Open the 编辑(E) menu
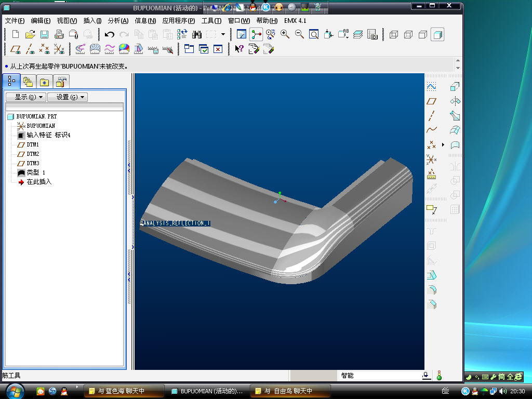The height and width of the screenshot is (399, 532). click(x=41, y=21)
